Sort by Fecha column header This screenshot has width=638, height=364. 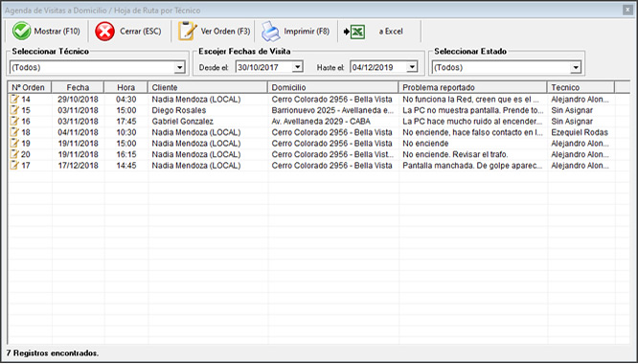(79, 87)
